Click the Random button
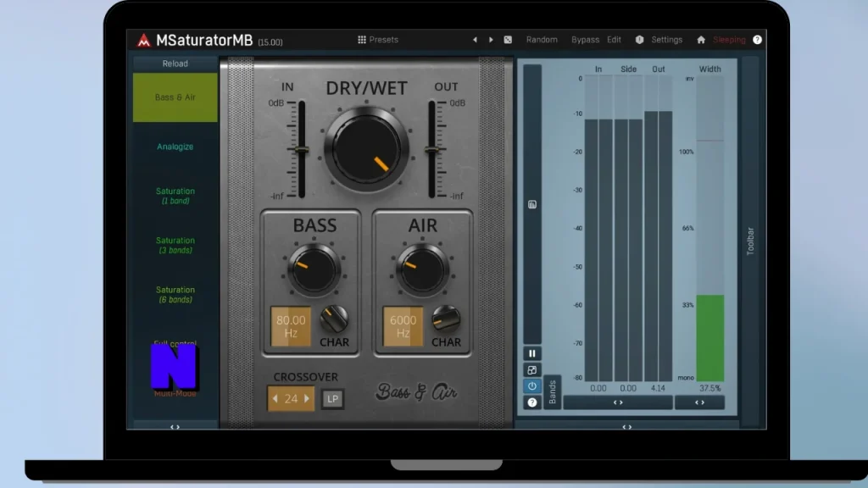 pyautogui.click(x=542, y=40)
